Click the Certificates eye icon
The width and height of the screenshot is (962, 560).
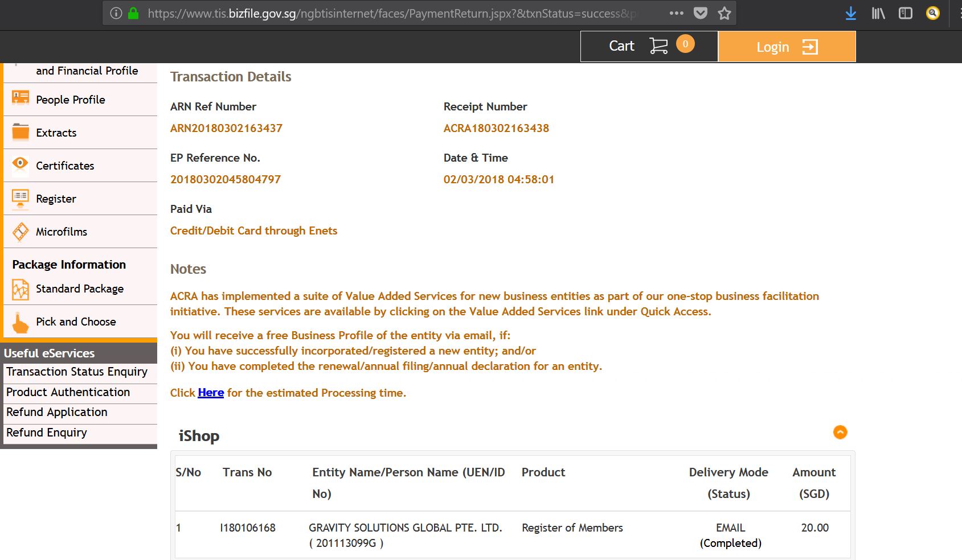click(21, 164)
